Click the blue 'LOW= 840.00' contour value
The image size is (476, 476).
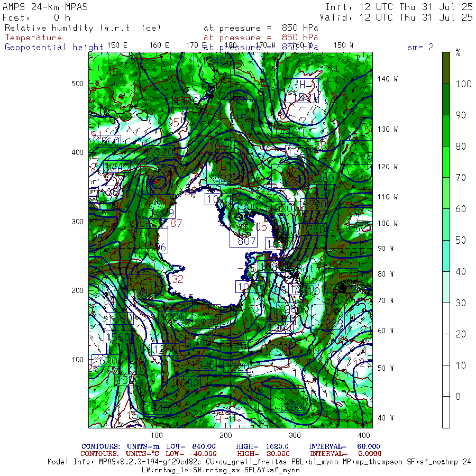[190, 446]
